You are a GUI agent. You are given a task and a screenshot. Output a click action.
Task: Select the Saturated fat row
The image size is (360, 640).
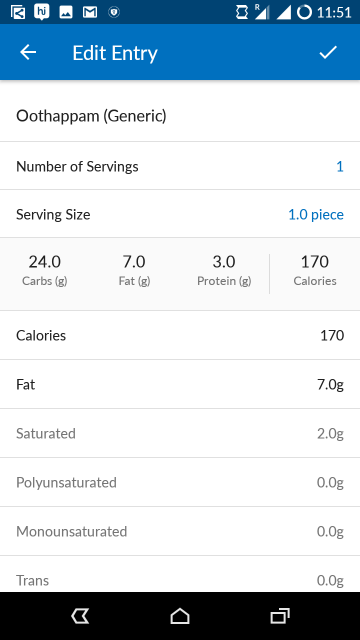point(180,433)
